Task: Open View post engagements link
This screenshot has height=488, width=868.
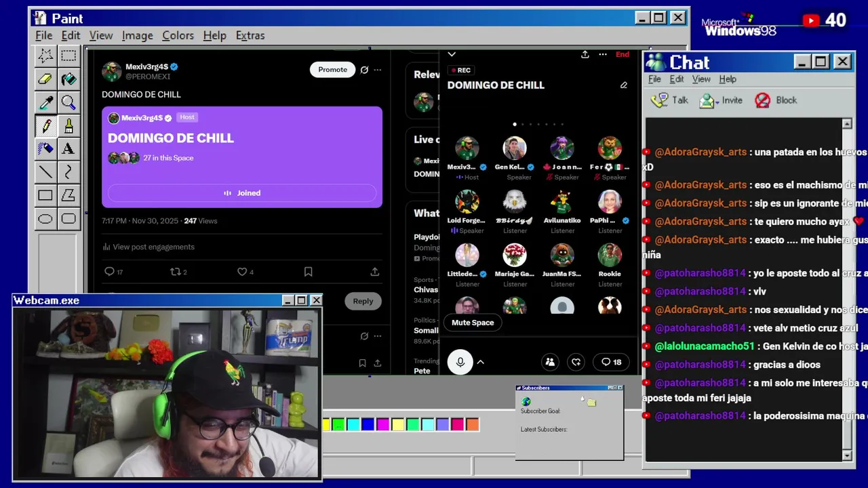Action: [x=149, y=247]
